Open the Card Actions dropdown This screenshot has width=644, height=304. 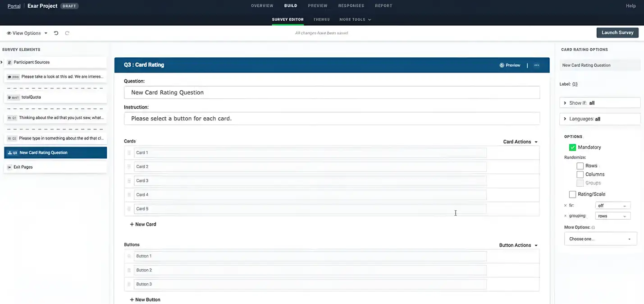coord(517,142)
